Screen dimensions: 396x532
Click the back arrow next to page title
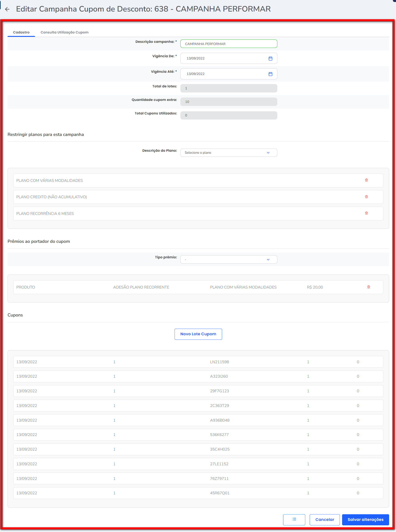(x=7, y=9)
